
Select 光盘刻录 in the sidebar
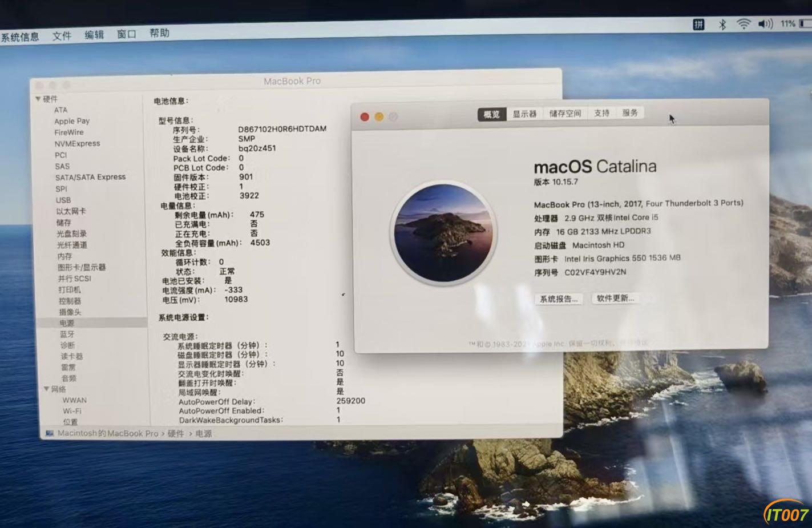pyautogui.click(x=72, y=234)
